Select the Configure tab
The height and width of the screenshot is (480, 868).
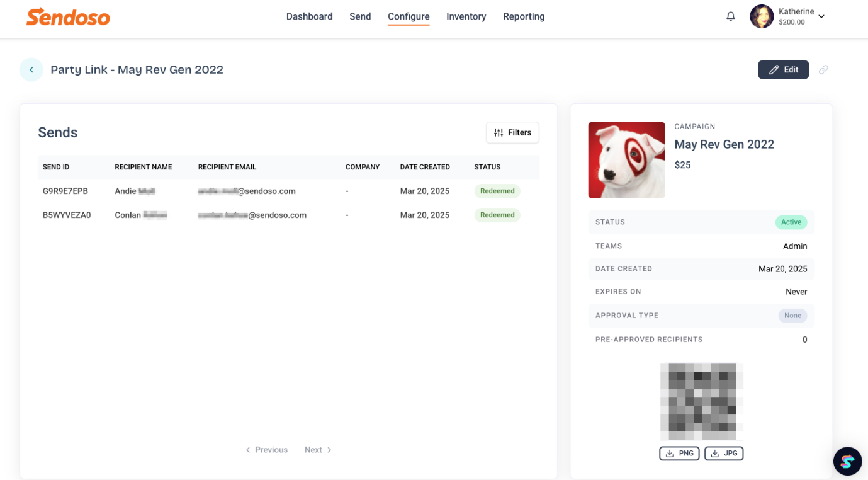pos(409,16)
